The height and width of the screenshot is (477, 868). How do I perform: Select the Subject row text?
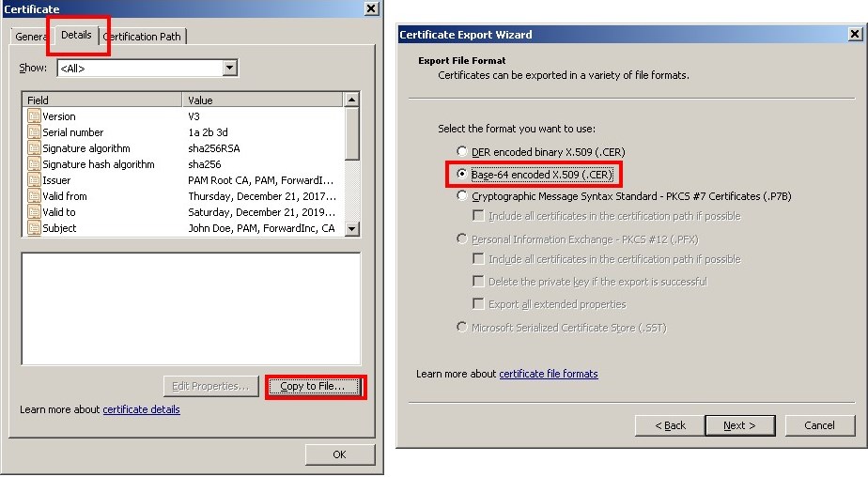[x=59, y=228]
